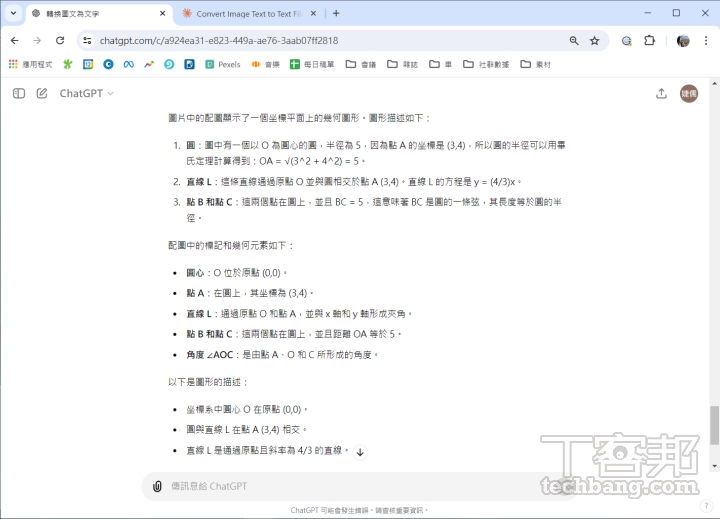The height and width of the screenshot is (519, 720).
Task: Click the zoom magnifier icon in address bar
Action: [x=574, y=40]
